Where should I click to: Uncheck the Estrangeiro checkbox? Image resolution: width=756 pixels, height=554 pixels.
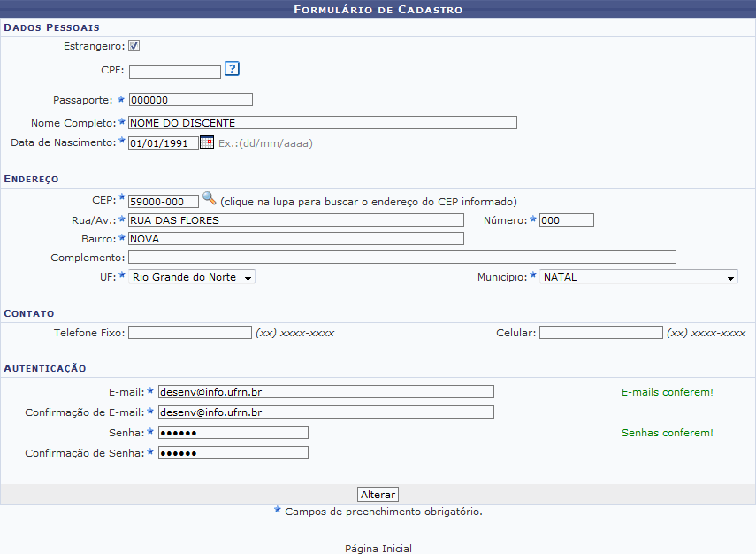tap(134, 46)
